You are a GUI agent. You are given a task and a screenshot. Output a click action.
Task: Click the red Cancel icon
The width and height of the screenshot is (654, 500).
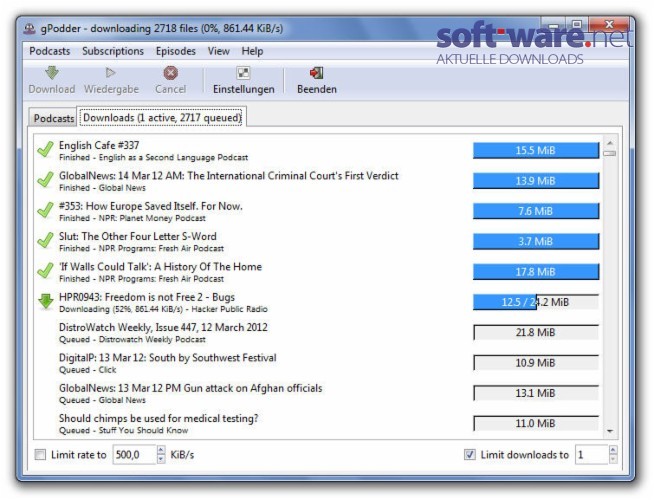click(x=170, y=73)
